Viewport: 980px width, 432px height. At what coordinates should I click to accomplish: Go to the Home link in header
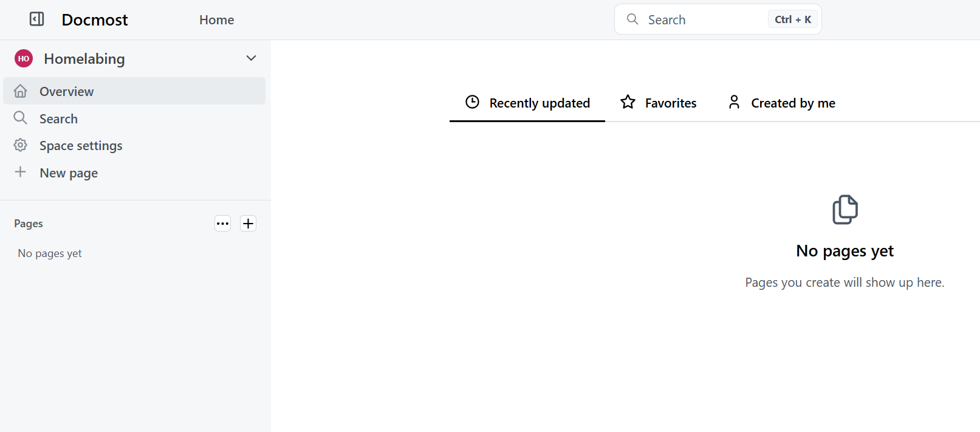[217, 20]
